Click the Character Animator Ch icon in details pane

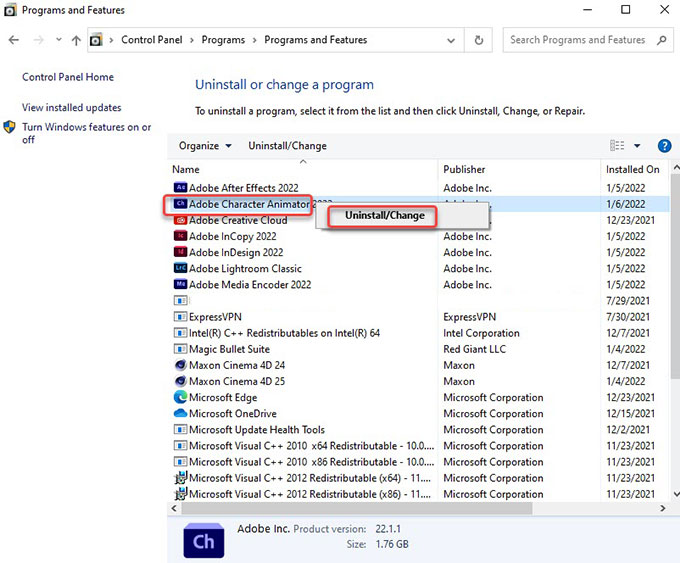[203, 540]
